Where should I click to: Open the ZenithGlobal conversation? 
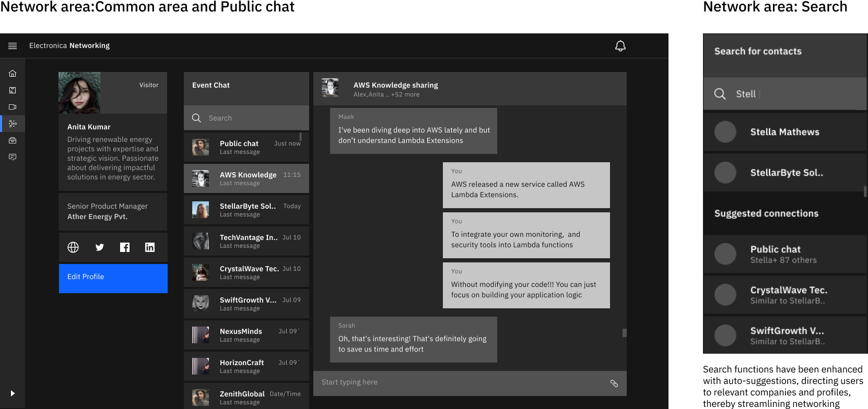pos(247,396)
